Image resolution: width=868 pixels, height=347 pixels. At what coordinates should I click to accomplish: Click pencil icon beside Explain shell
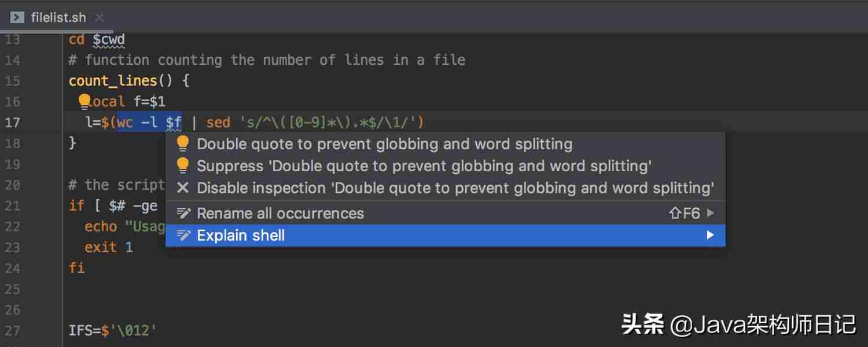click(183, 235)
